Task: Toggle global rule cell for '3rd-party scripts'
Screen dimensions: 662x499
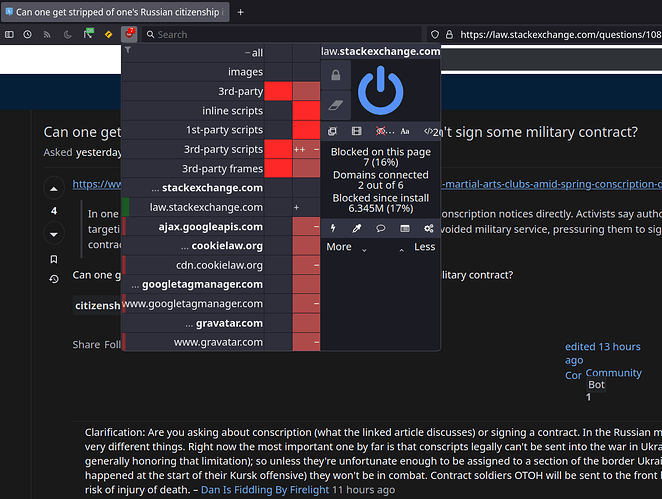Action: click(x=278, y=149)
